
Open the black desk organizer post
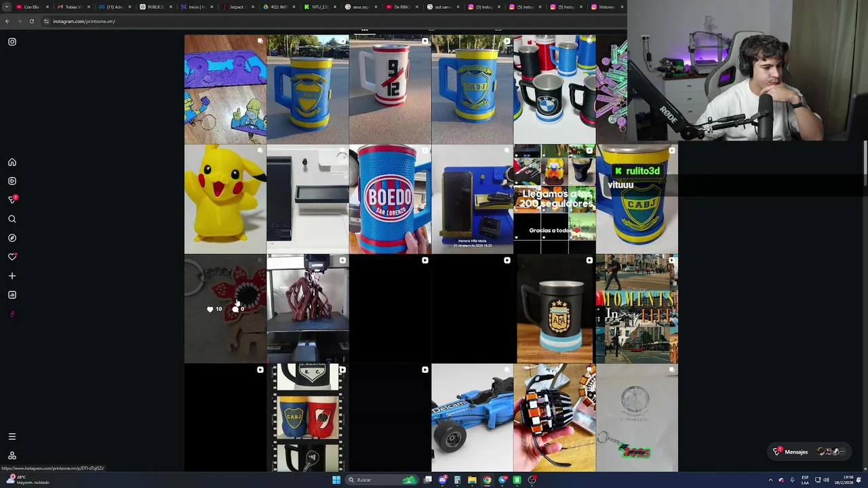pos(308,199)
